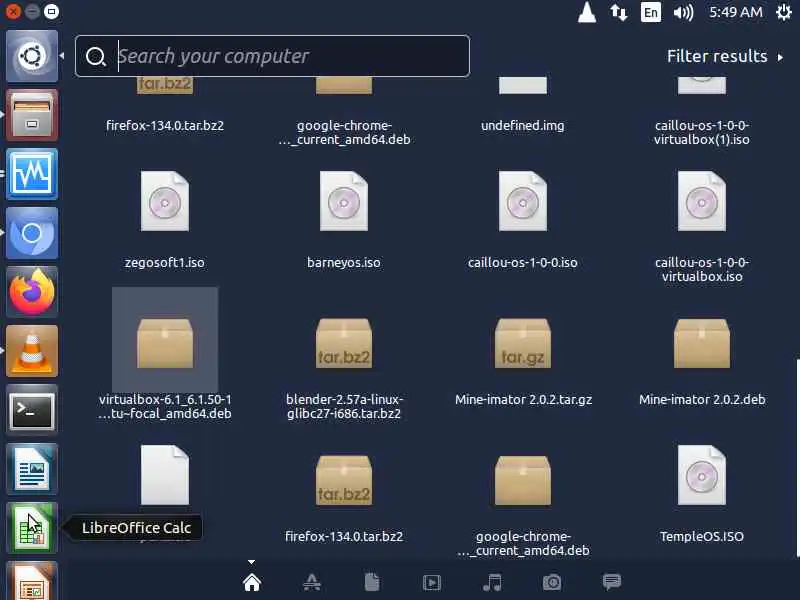Open network connections indicator
Screen dimensions: 800x600
pos(619,12)
